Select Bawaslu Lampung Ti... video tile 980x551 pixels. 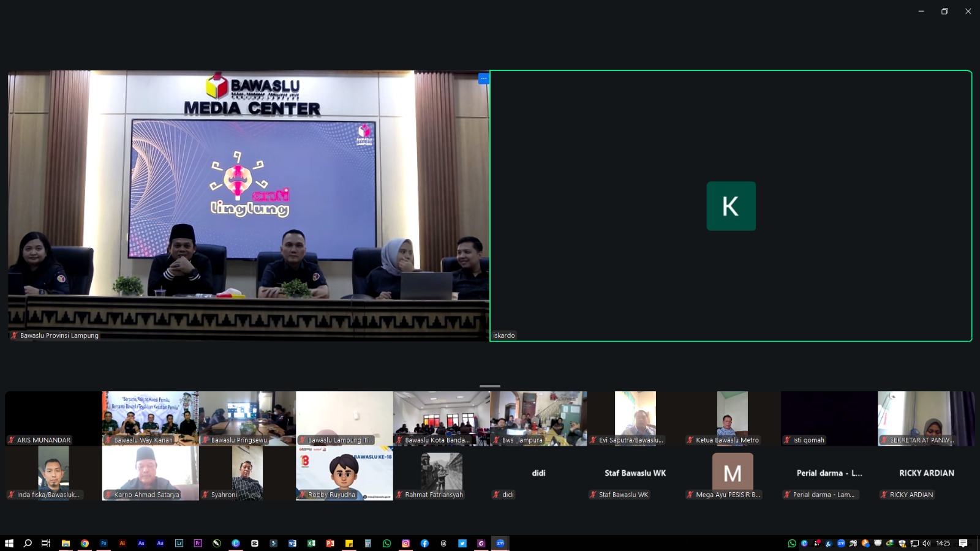[344, 418]
